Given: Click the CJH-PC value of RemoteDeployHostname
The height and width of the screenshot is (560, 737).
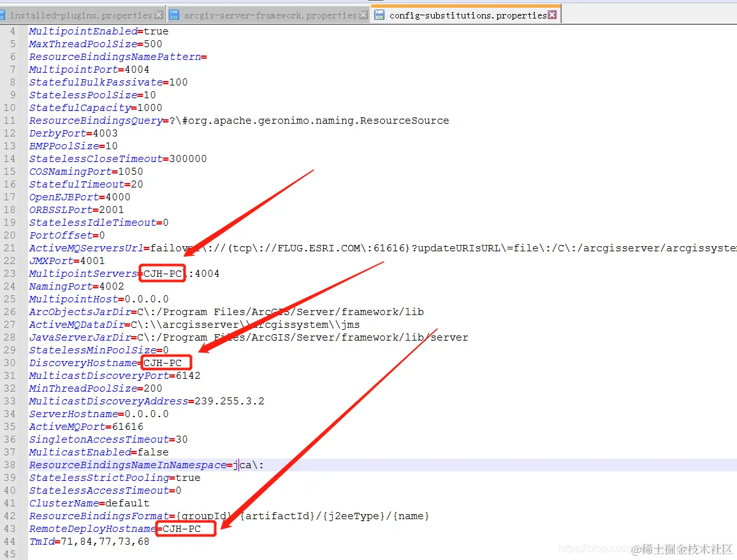Looking at the screenshot, I should (182, 529).
